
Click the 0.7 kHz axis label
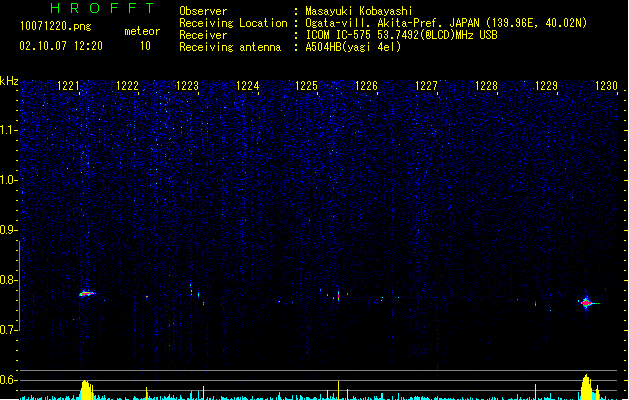9,330
